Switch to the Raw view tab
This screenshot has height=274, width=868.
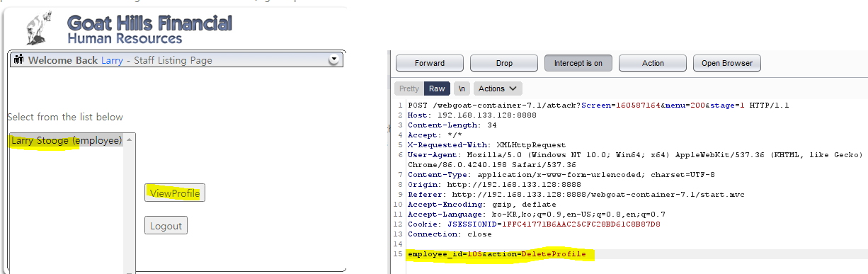[437, 89]
